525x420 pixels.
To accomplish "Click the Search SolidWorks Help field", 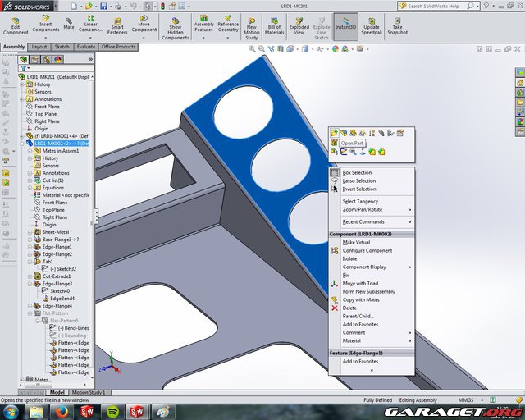I will click(463, 6).
